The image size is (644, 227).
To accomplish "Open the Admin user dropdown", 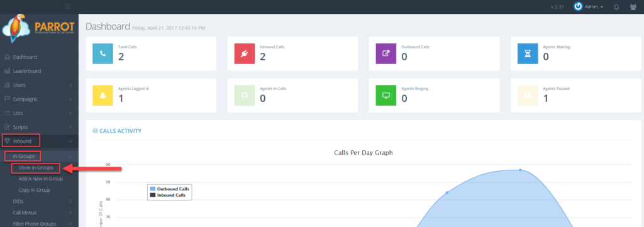I will 589,6.
